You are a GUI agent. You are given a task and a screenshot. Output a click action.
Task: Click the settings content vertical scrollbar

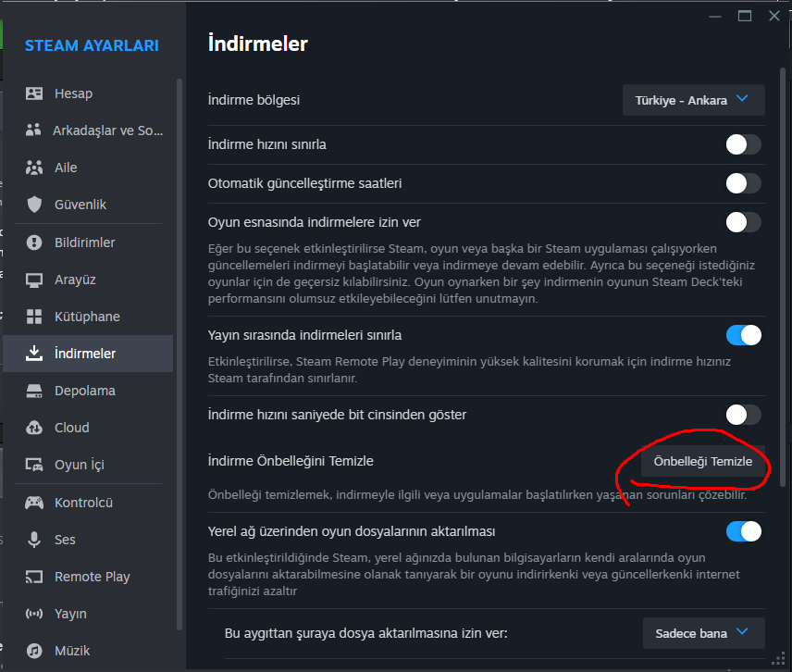click(783, 277)
